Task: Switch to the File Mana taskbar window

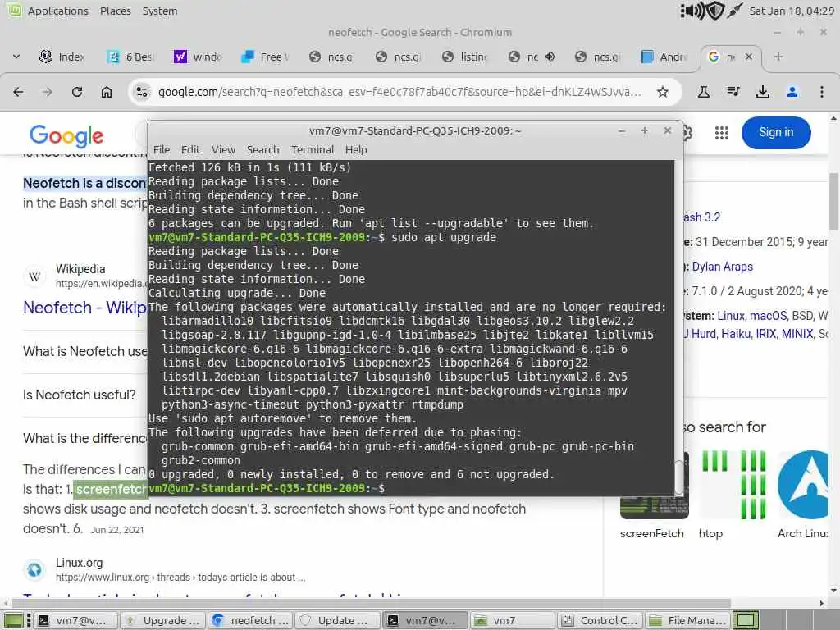Action: [x=688, y=620]
